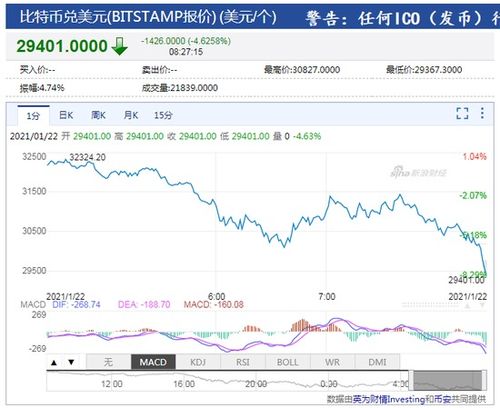Viewport: 500px width, 408px height.
Task: Click the DEA: -188.70 label
Action: click(x=144, y=304)
